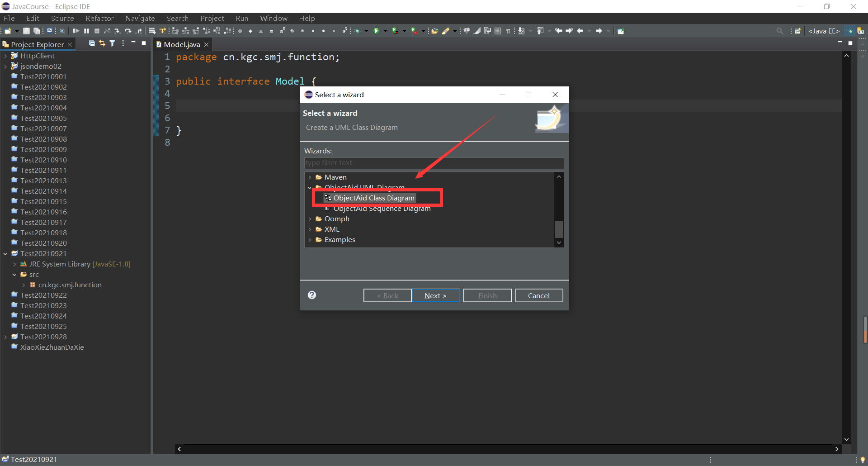Click the Terminate debug icon

(97, 31)
